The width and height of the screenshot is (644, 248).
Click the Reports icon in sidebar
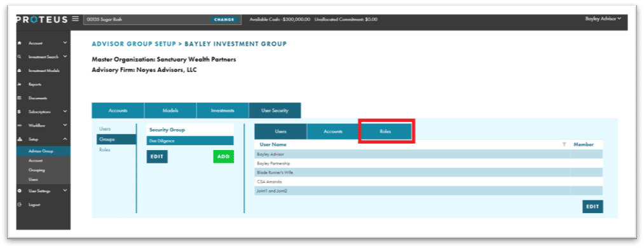(x=19, y=84)
